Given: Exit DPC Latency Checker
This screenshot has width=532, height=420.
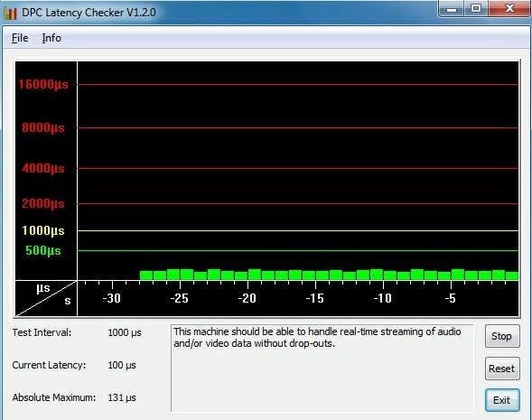Looking at the screenshot, I should [x=502, y=400].
